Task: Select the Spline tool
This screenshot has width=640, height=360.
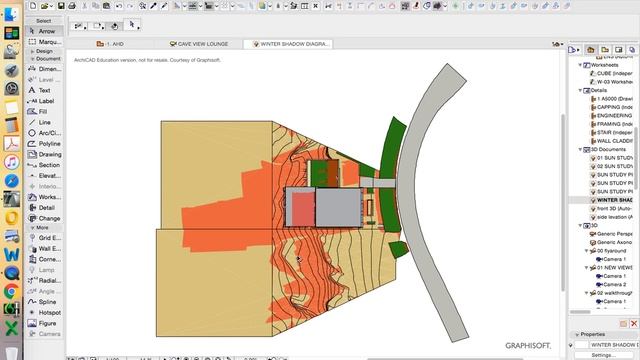Action: point(44,302)
